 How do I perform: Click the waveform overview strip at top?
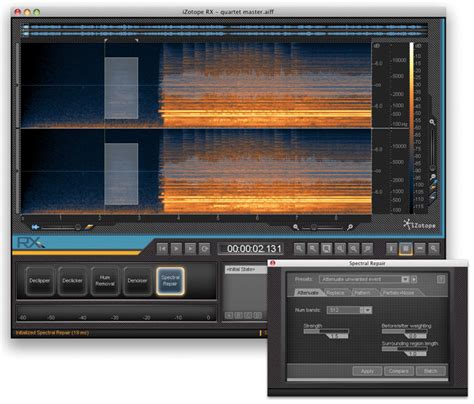point(224,30)
